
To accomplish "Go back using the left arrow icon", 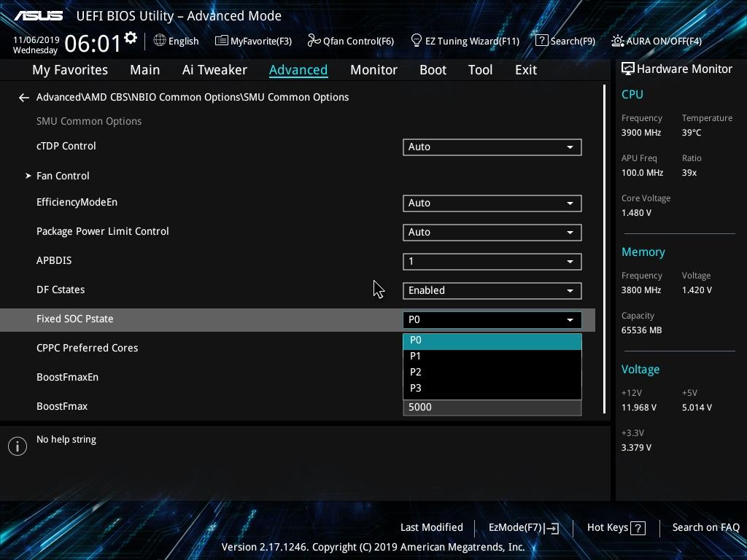I will (24, 98).
